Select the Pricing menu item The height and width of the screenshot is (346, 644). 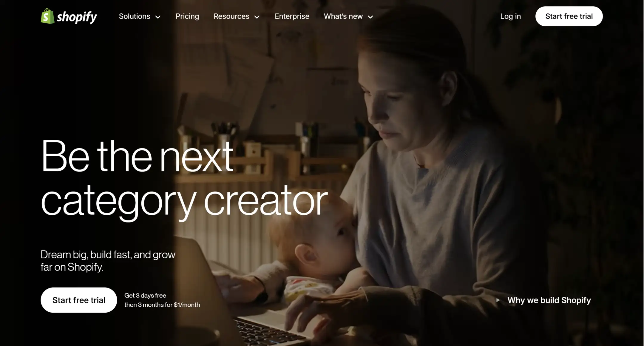pyautogui.click(x=187, y=16)
